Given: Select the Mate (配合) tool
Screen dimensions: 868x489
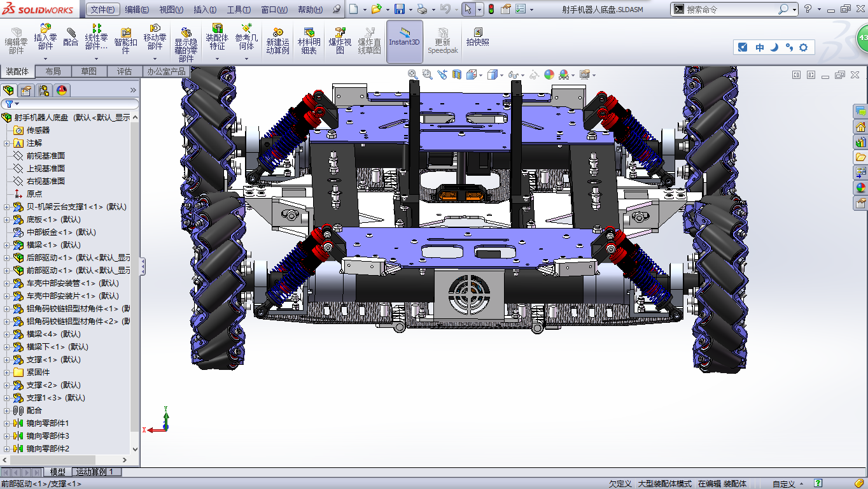Looking at the screenshot, I should pyautogui.click(x=71, y=38).
